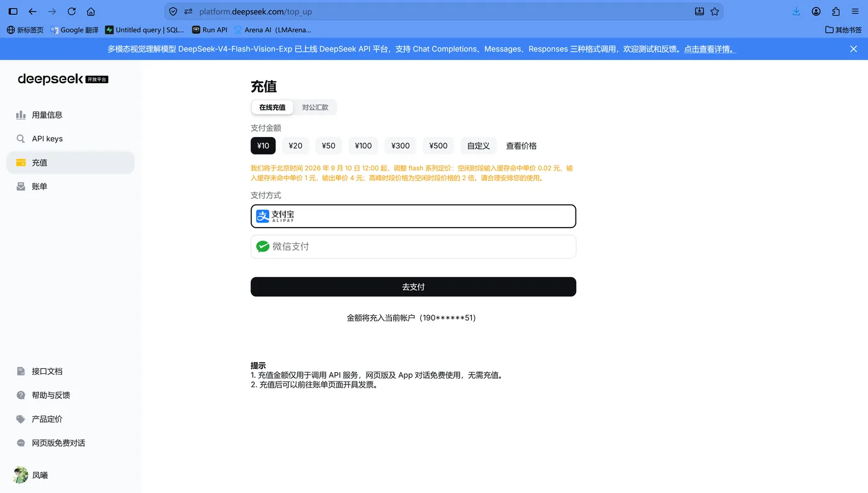868x493 pixels.
Task: Select 微信支付 payment method
Action: click(414, 246)
